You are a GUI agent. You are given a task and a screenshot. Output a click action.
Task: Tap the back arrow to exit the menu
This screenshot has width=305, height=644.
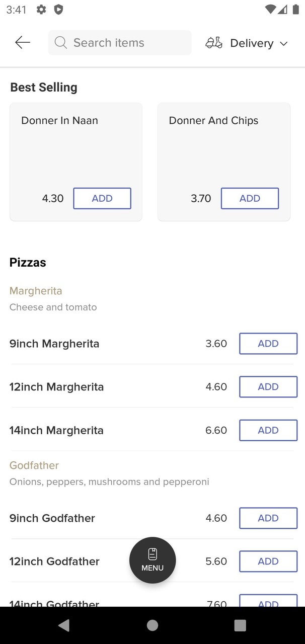tap(23, 42)
